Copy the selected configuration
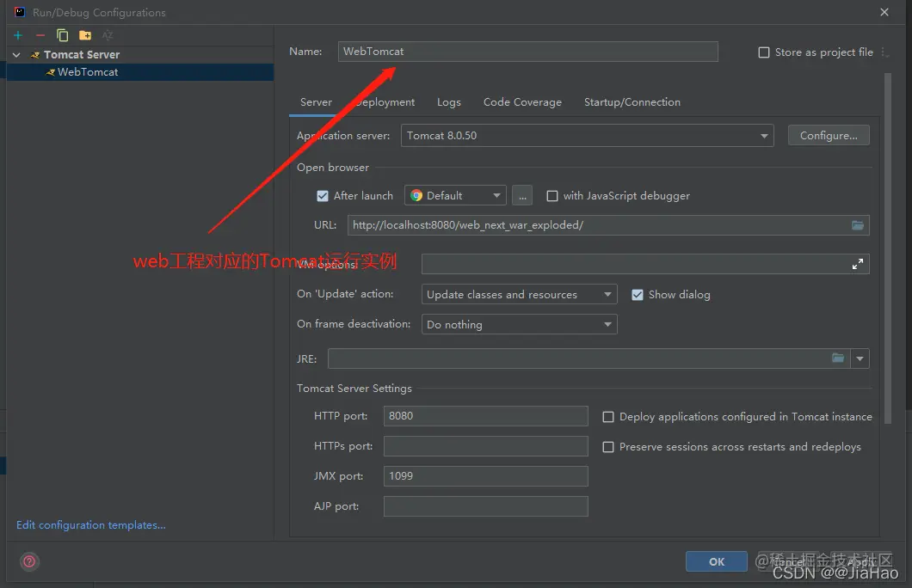Screen dimensions: 912x588 (x=62, y=35)
